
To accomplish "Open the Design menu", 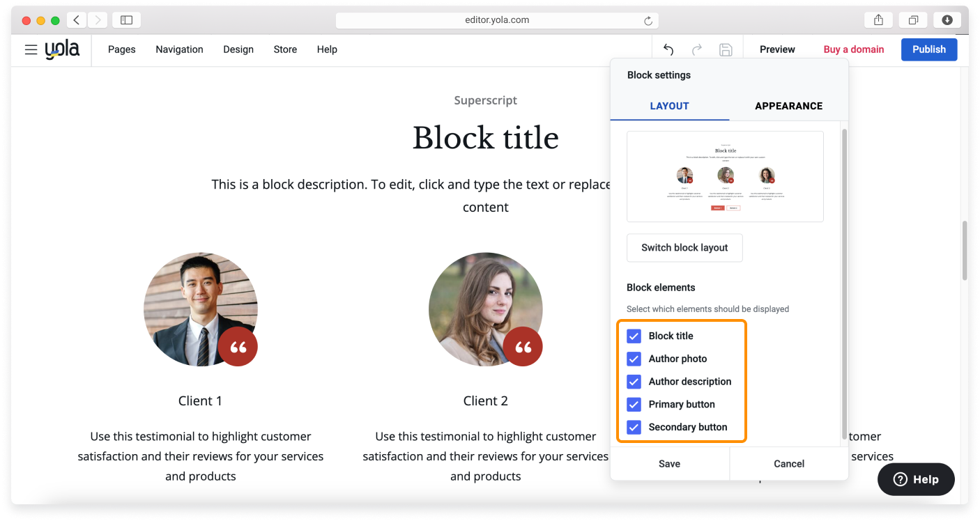I will pos(238,49).
